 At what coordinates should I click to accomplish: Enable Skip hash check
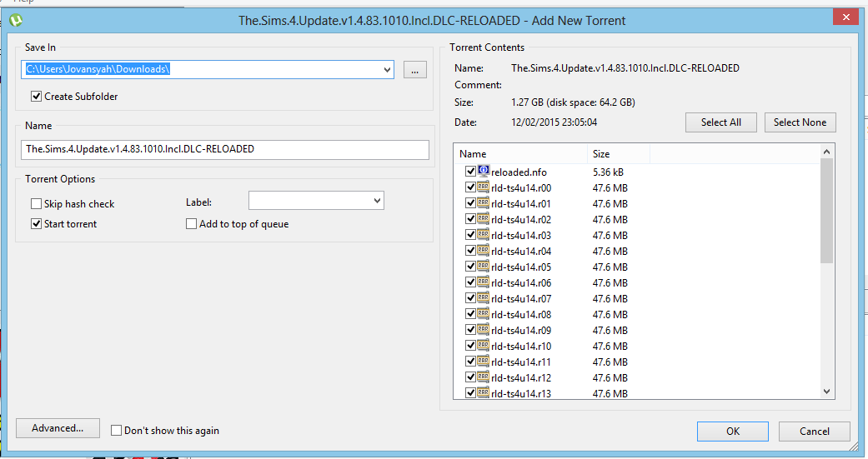[x=36, y=203]
